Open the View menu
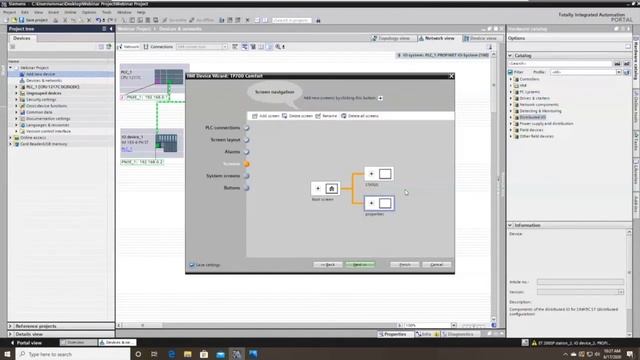 point(38,12)
